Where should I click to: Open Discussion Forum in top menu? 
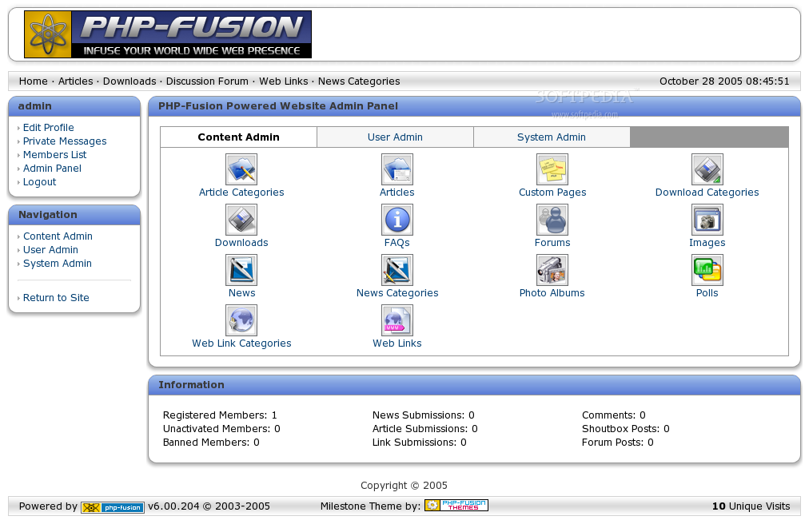tap(207, 81)
